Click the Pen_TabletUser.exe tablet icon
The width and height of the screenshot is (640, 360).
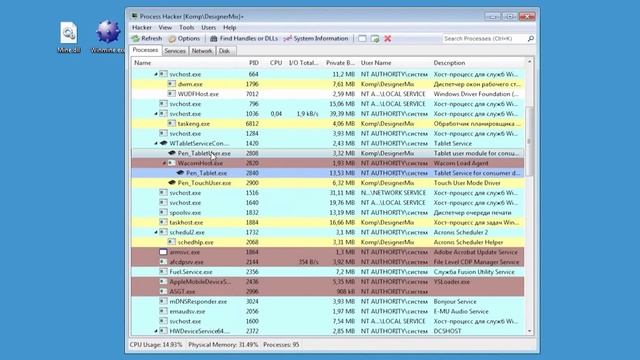(x=172, y=153)
